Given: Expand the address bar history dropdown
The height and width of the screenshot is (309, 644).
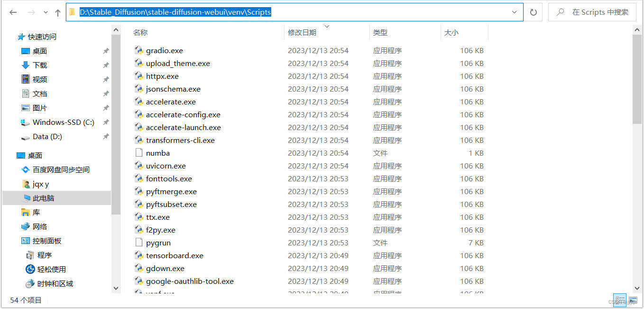Looking at the screenshot, I should tap(515, 12).
